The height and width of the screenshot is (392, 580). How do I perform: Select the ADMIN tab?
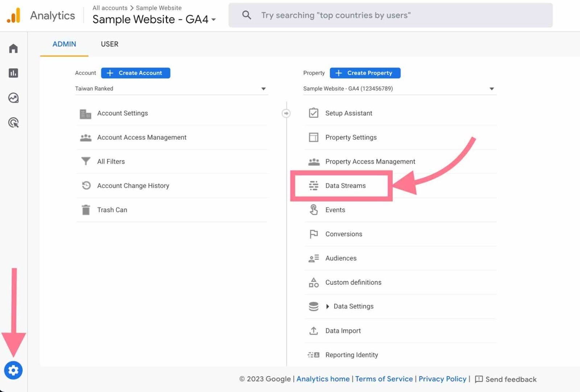click(64, 44)
